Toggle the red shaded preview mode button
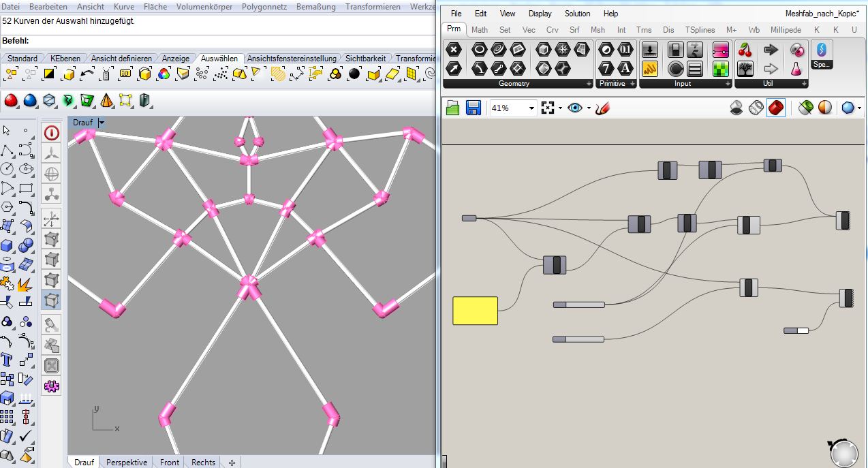This screenshot has height=468, width=868. [x=776, y=108]
